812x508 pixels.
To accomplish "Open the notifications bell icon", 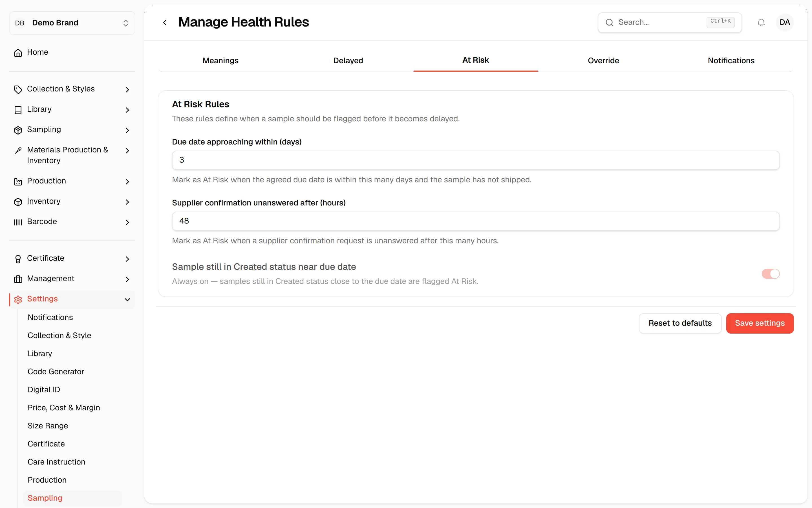I will 761,23.
